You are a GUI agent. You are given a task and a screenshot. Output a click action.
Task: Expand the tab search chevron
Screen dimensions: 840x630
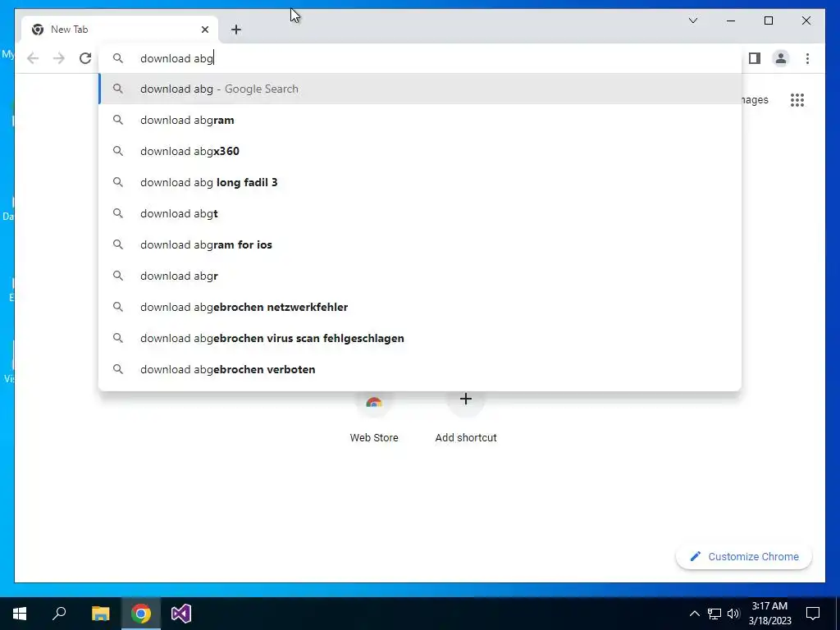(692, 21)
